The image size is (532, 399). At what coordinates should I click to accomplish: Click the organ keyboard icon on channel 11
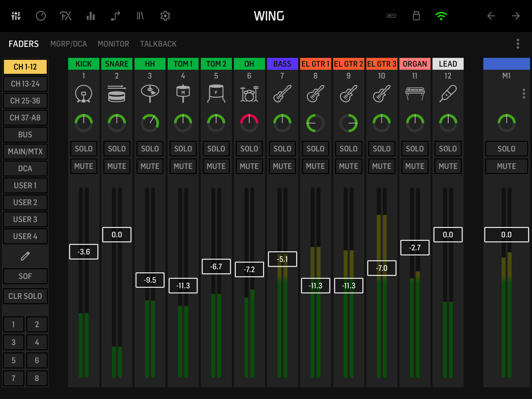[x=415, y=94]
